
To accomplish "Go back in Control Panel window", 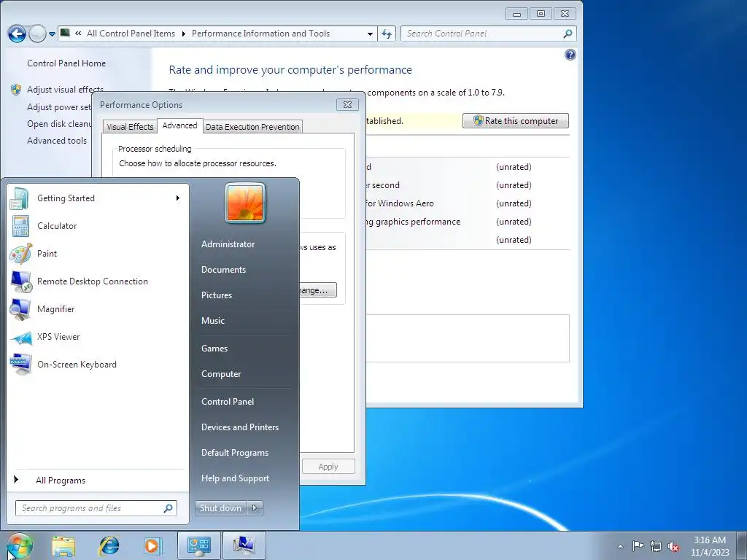I will coord(18,34).
